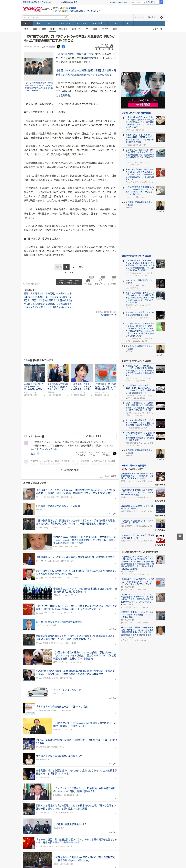
Task: Jump back to top with floating arrow button
Action: point(180,536)
